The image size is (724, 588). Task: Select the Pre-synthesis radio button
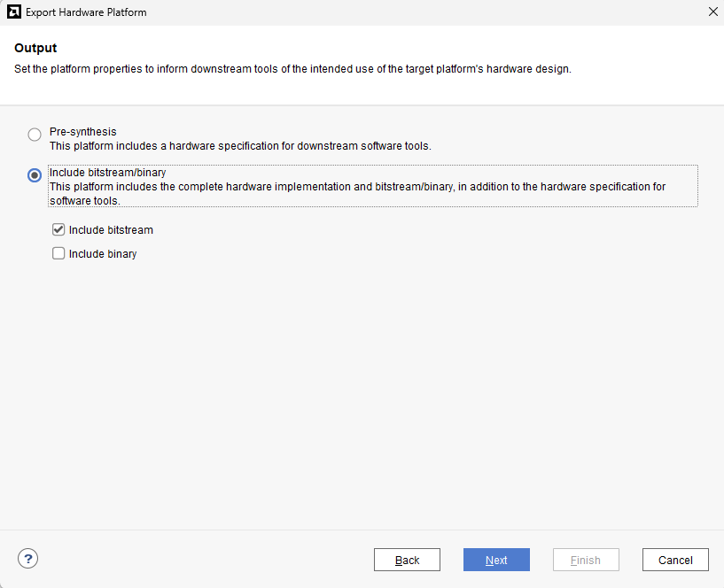35,135
